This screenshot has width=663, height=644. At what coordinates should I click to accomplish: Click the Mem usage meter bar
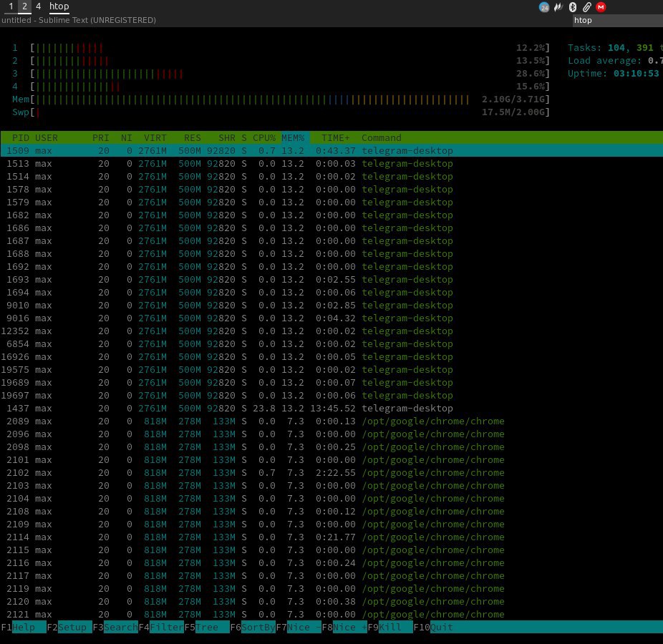(290, 99)
